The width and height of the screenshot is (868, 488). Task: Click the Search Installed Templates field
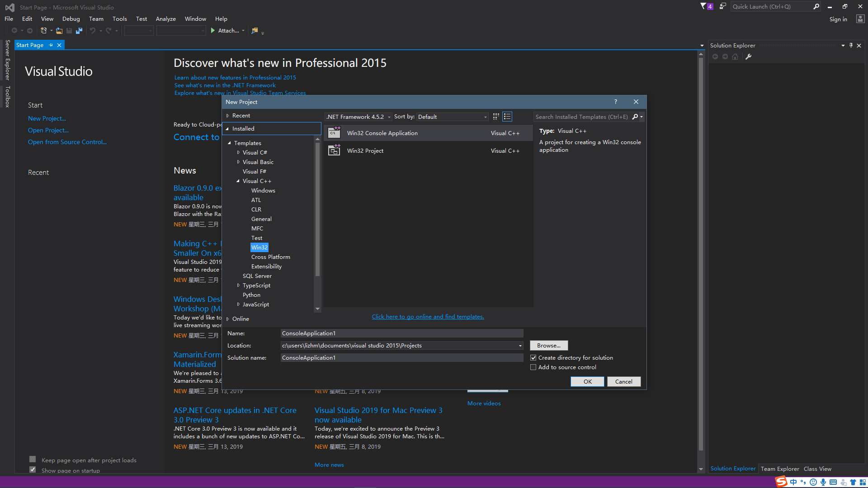pos(582,117)
